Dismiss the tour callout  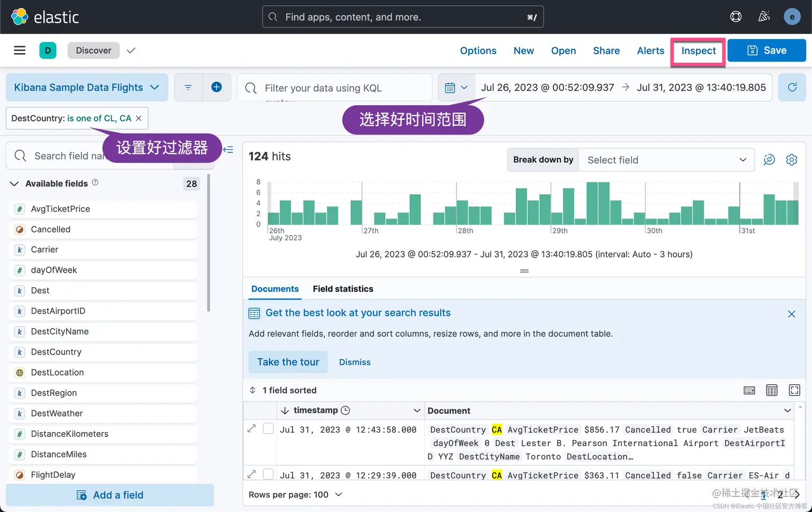pos(354,362)
